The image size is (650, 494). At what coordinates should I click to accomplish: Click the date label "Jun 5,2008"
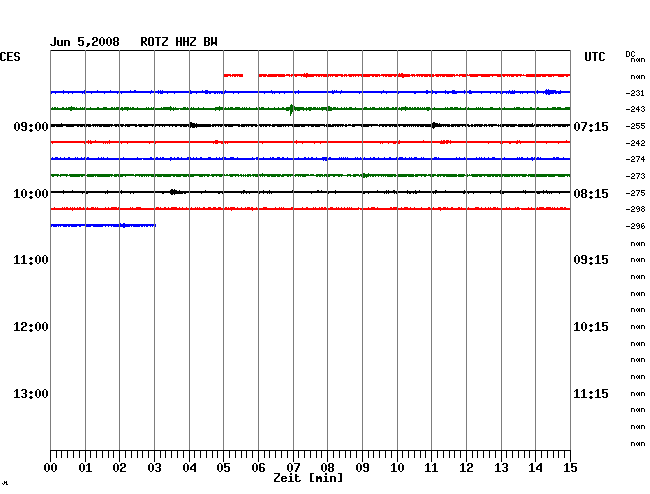click(x=85, y=42)
